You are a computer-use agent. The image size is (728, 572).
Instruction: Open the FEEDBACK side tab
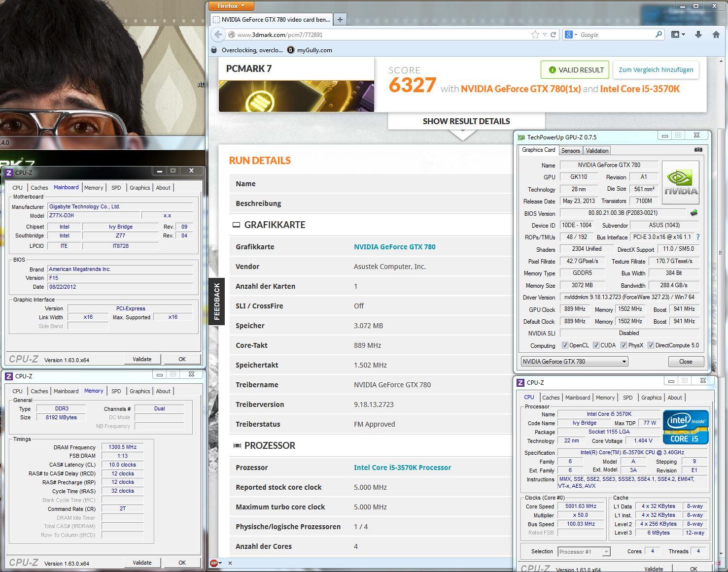click(216, 302)
